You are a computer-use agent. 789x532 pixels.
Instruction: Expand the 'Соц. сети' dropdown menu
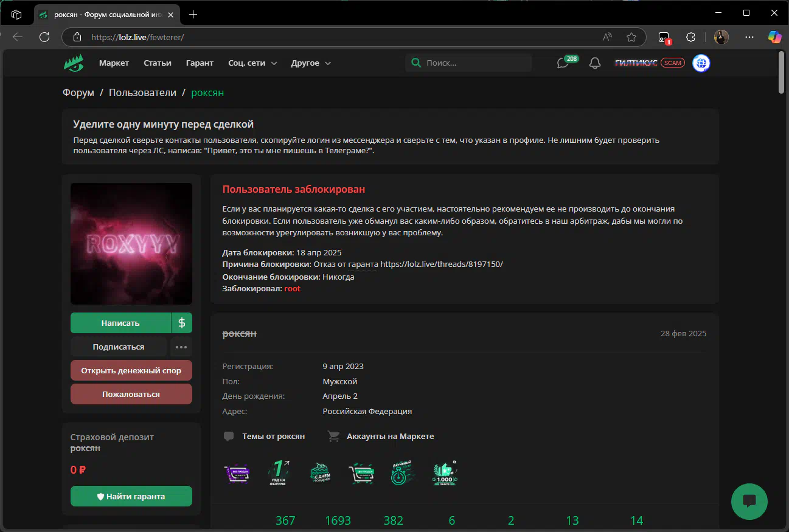point(252,63)
